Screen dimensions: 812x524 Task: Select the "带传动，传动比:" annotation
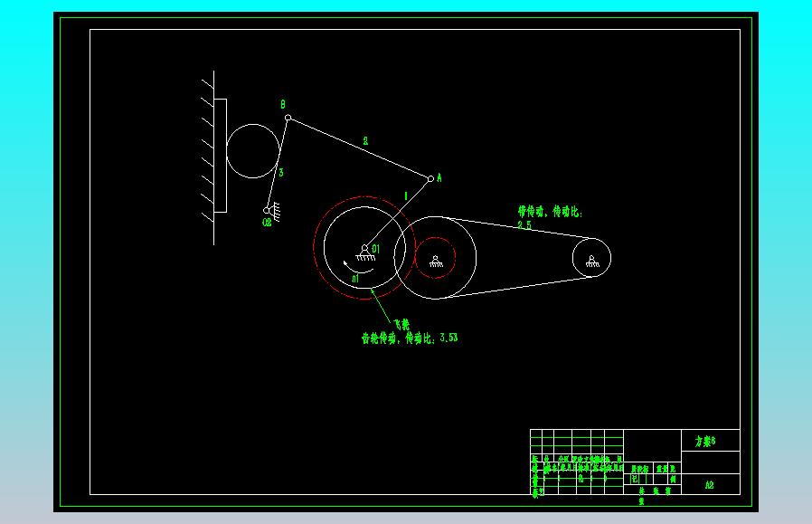click(551, 212)
